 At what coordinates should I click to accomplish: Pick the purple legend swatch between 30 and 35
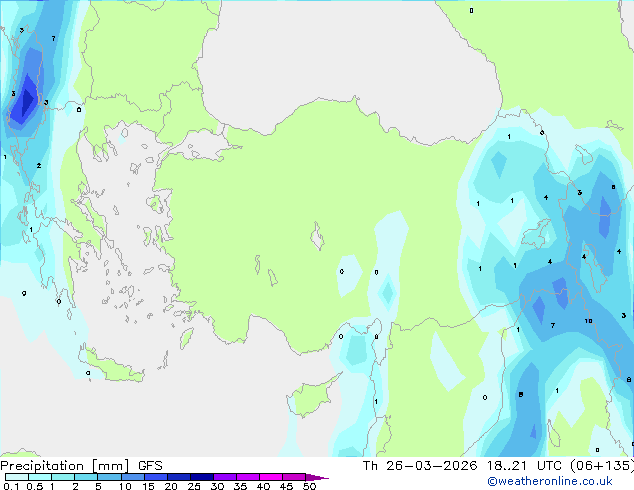(224, 477)
